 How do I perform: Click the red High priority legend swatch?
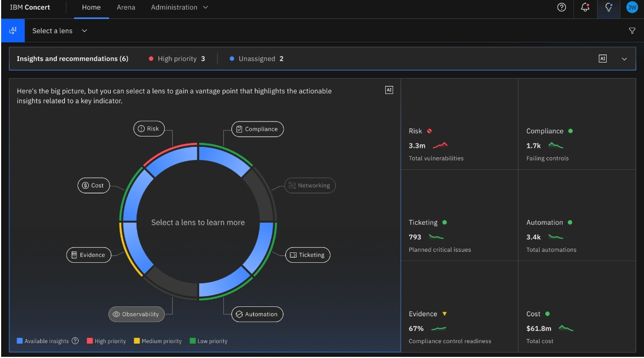pos(90,341)
